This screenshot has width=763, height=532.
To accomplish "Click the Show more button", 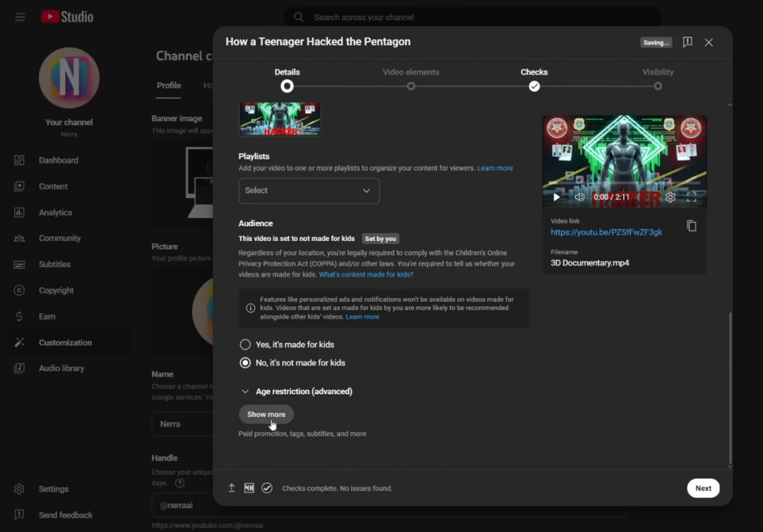I will click(x=266, y=414).
